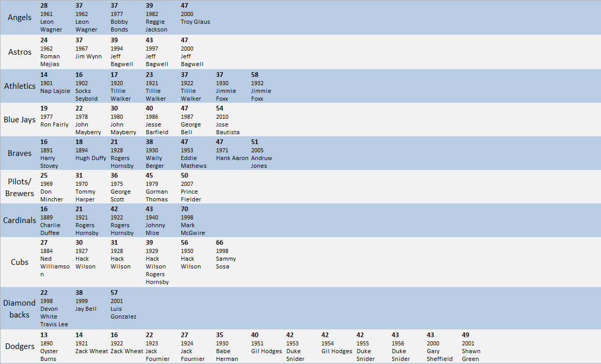Select the 2001 Luis Gonzalez cell
The width and height of the screenshot is (601, 364).
coord(124,305)
